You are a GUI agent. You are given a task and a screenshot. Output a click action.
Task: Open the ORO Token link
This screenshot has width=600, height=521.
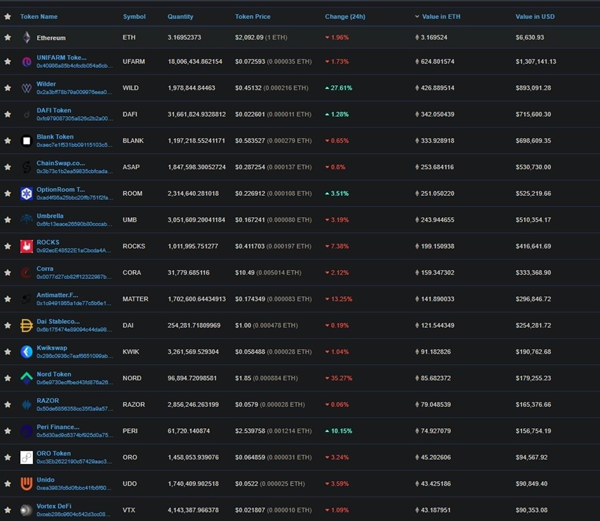pyautogui.click(x=54, y=453)
